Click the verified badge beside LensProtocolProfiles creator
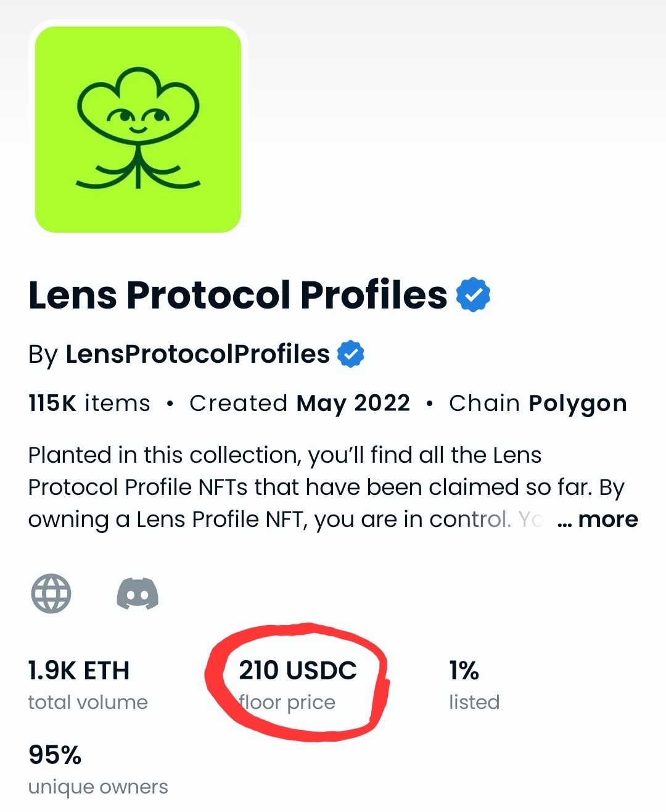The height and width of the screenshot is (812, 666). [351, 354]
